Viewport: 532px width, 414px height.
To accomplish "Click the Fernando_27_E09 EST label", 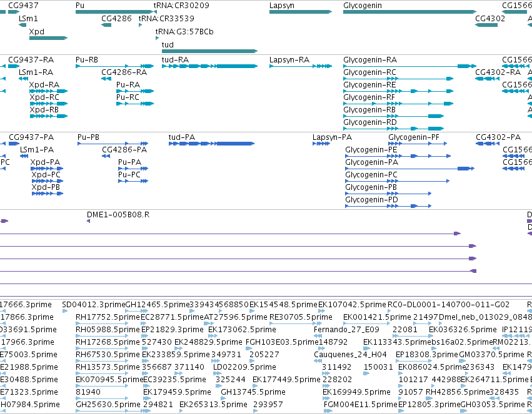I will coord(346,330).
